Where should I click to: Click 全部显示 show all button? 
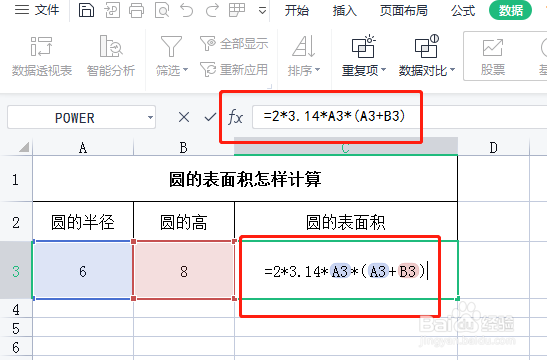[234, 44]
